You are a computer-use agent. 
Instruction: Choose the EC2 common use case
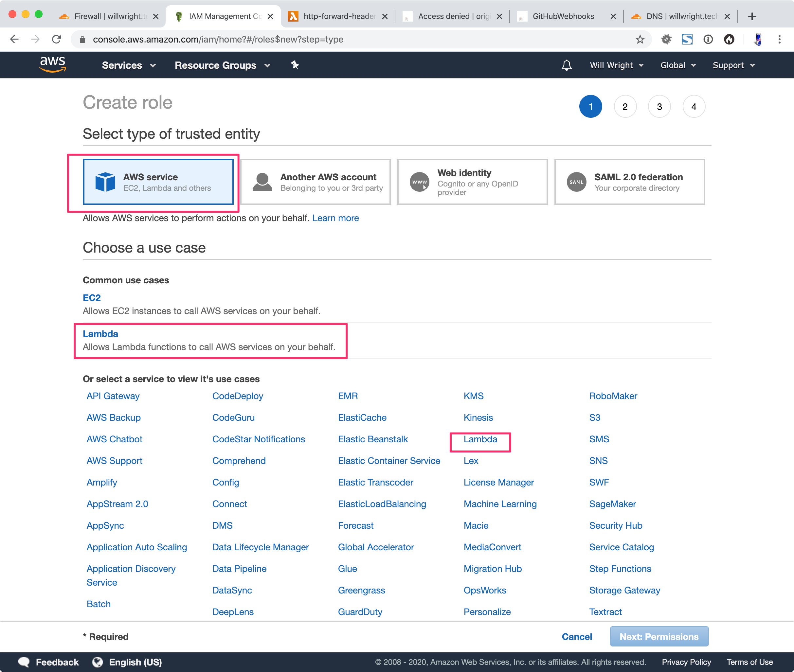pos(92,297)
